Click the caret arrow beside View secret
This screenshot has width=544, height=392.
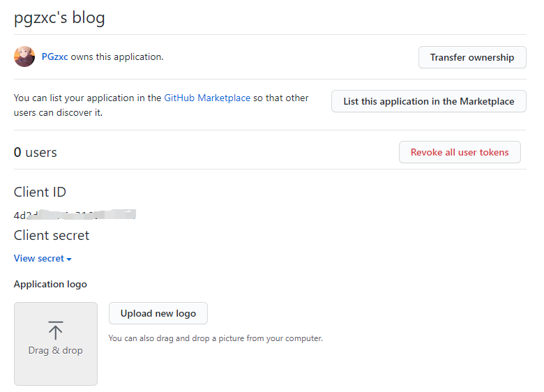(x=69, y=259)
